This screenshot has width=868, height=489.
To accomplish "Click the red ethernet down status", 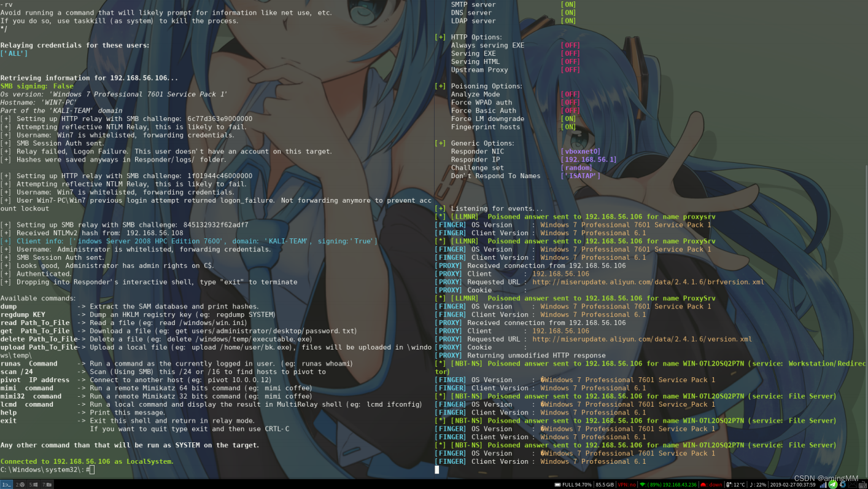I will click(711, 485).
